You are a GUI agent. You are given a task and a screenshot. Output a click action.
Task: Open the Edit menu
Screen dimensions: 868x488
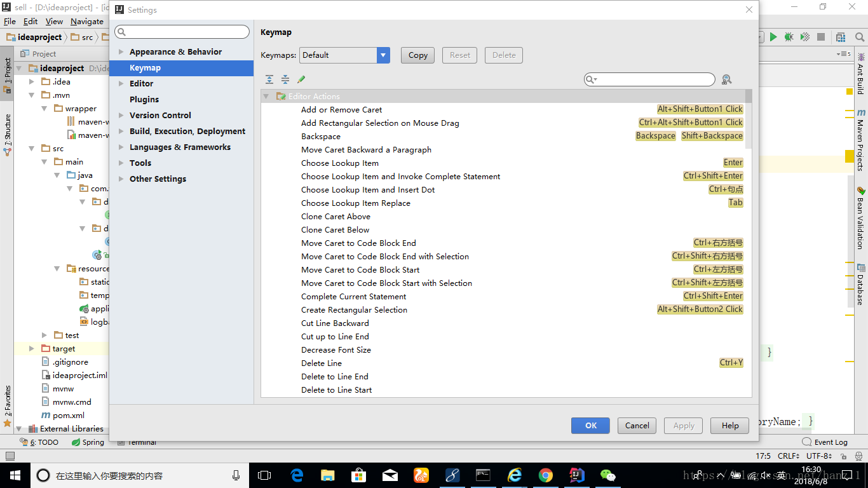(31, 22)
